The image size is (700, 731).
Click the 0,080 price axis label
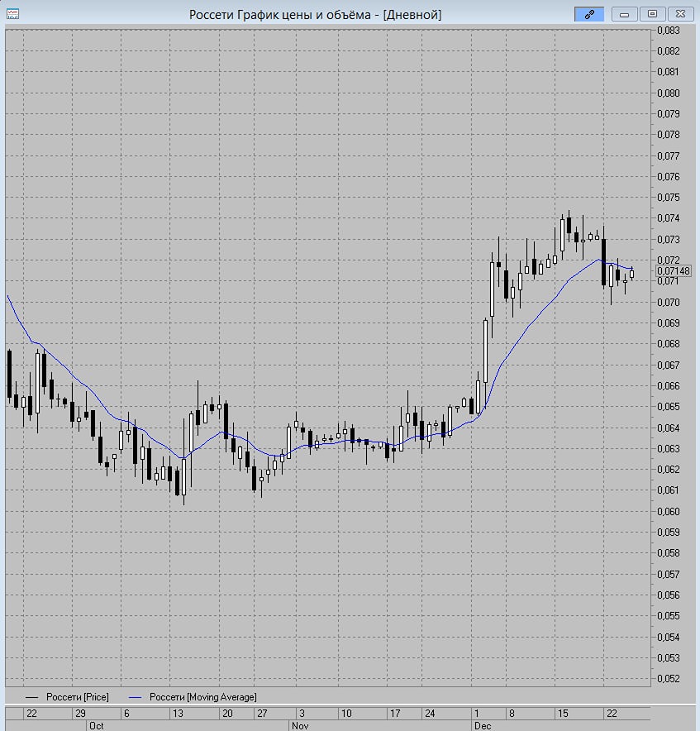click(x=669, y=93)
